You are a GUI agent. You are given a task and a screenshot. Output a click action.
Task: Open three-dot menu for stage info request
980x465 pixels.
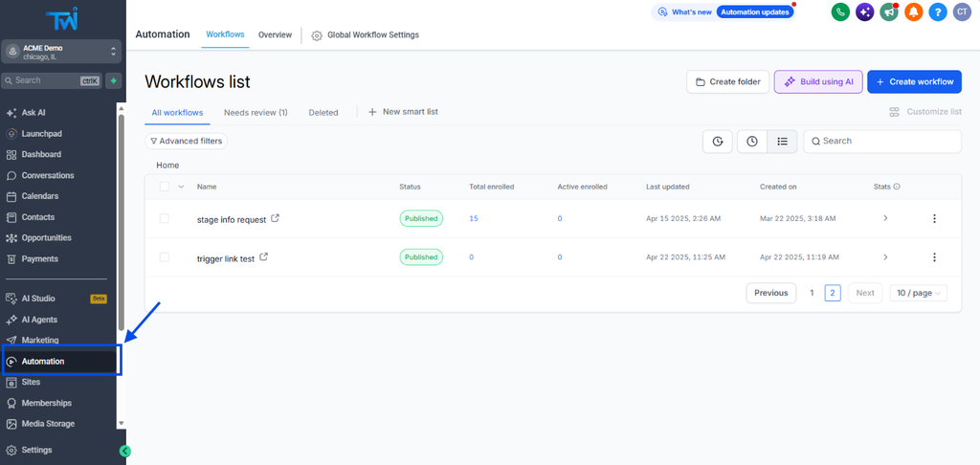pos(934,219)
